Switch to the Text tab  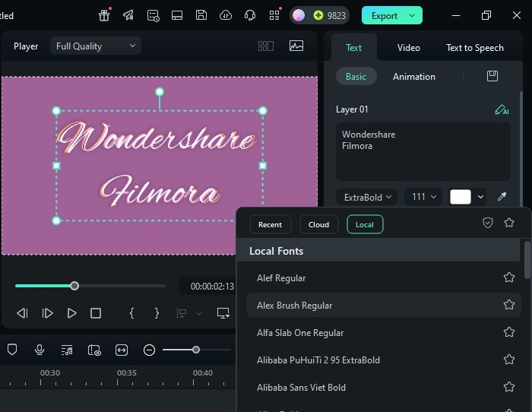[x=353, y=48]
